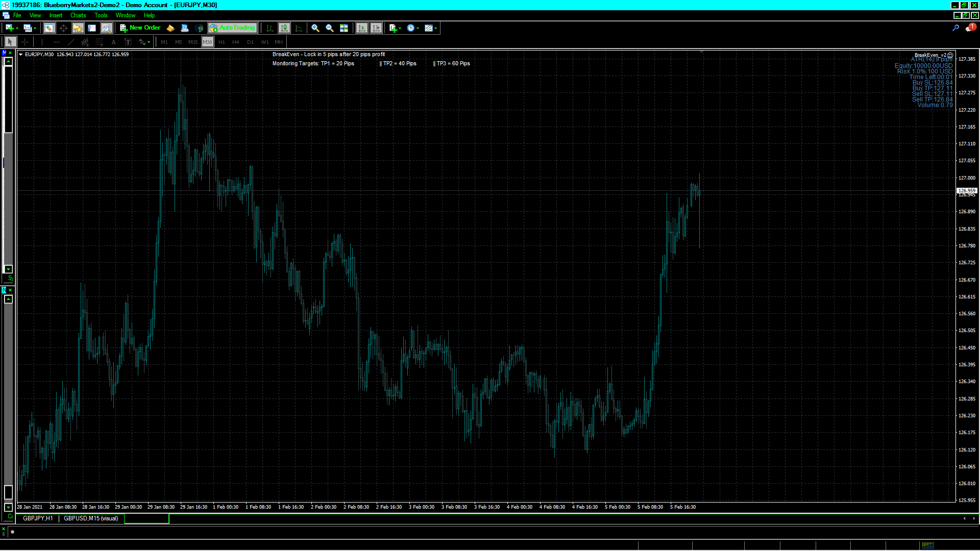Click the search magnifier icon
This screenshot has width=980, height=551.
pyautogui.click(x=955, y=28)
